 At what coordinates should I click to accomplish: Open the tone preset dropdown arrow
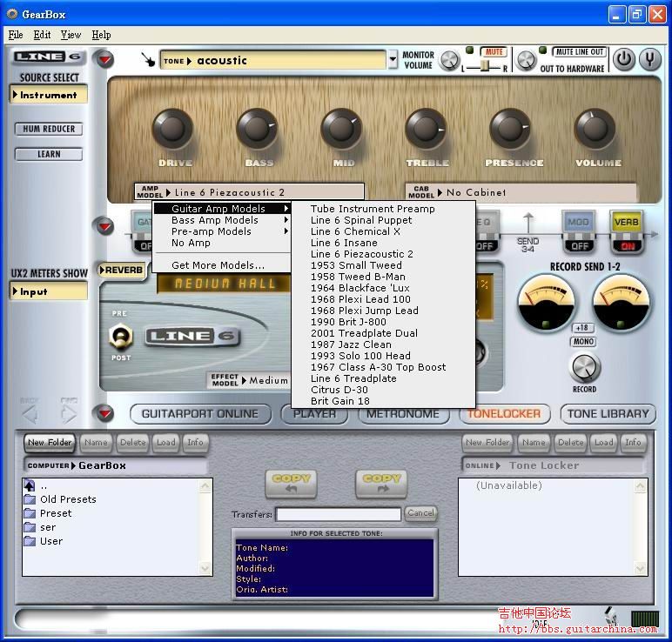[393, 61]
